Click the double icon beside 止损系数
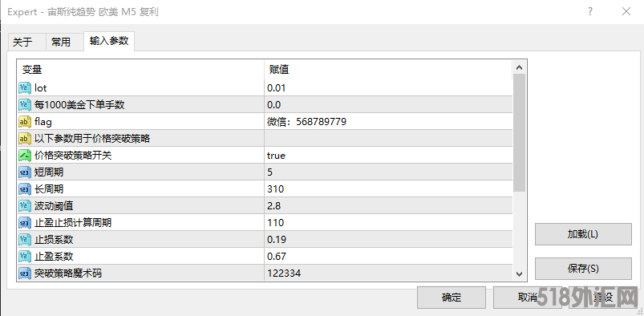Screen dimensions: 644x316 pyautogui.click(x=25, y=240)
